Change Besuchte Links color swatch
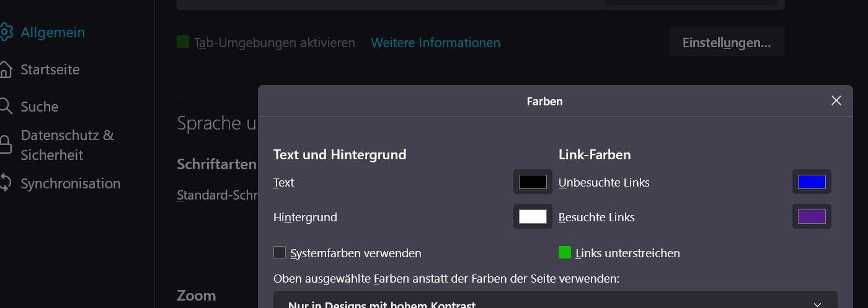Image resolution: width=868 pixels, height=308 pixels. (812, 217)
